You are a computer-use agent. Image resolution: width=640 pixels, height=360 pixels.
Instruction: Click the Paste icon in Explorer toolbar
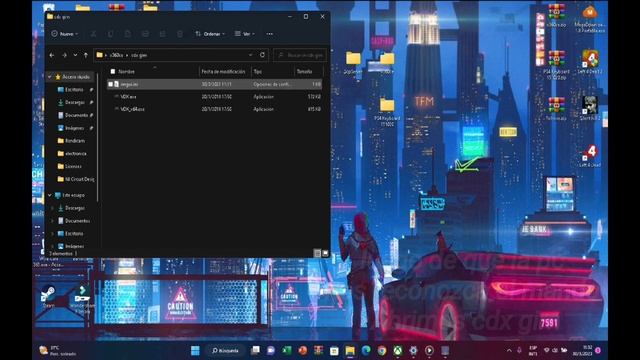click(128, 34)
